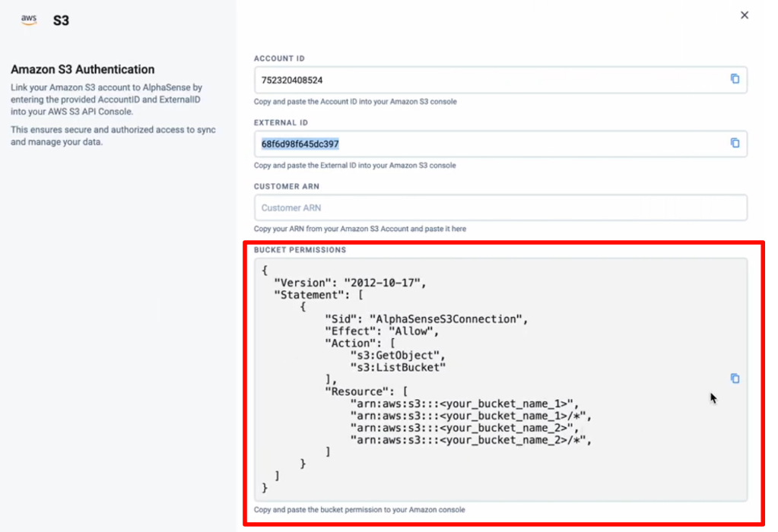Click the "s3:GetObject" line in the policy
The height and width of the screenshot is (532, 778).
click(x=396, y=355)
